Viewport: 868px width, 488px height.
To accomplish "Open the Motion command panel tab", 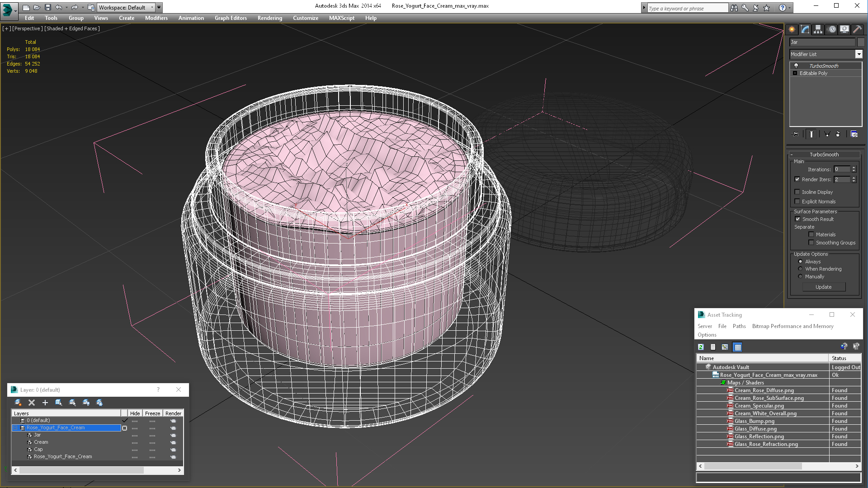I will pyautogui.click(x=832, y=29).
